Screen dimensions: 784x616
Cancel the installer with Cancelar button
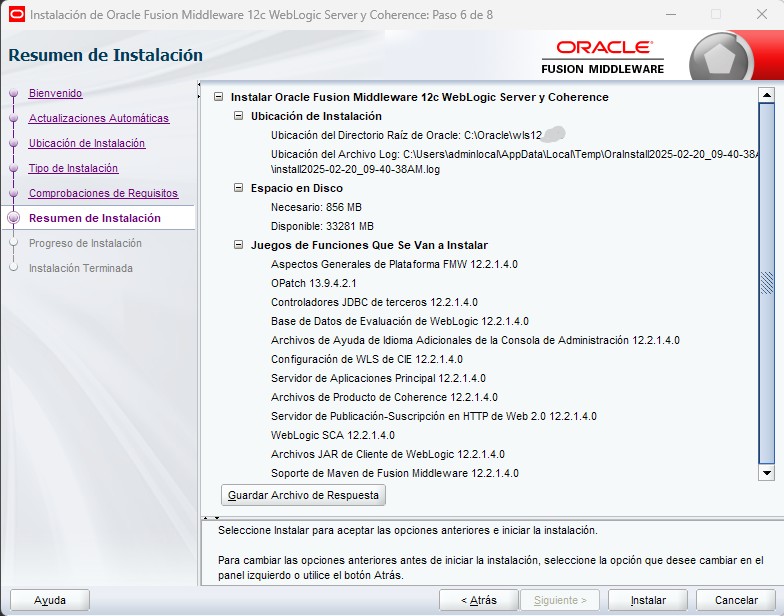pos(736,600)
